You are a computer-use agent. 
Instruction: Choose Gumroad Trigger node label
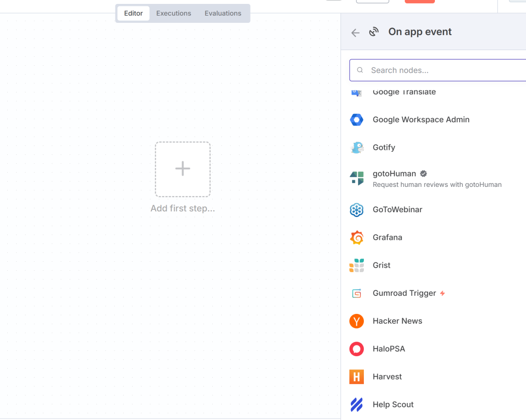click(404, 293)
